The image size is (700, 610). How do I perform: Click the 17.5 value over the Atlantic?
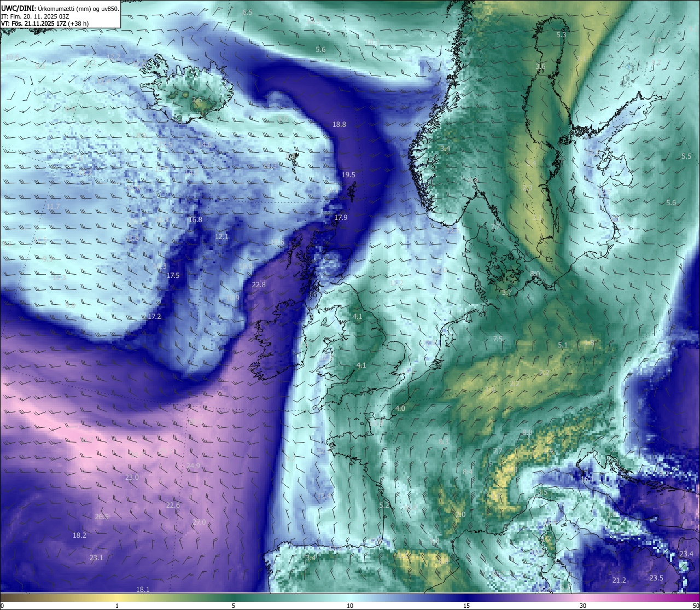(173, 275)
